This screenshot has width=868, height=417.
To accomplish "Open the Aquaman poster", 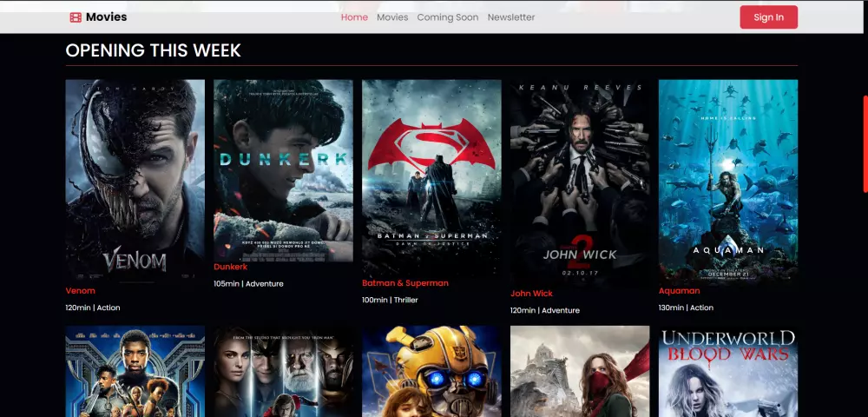I will pos(728,182).
